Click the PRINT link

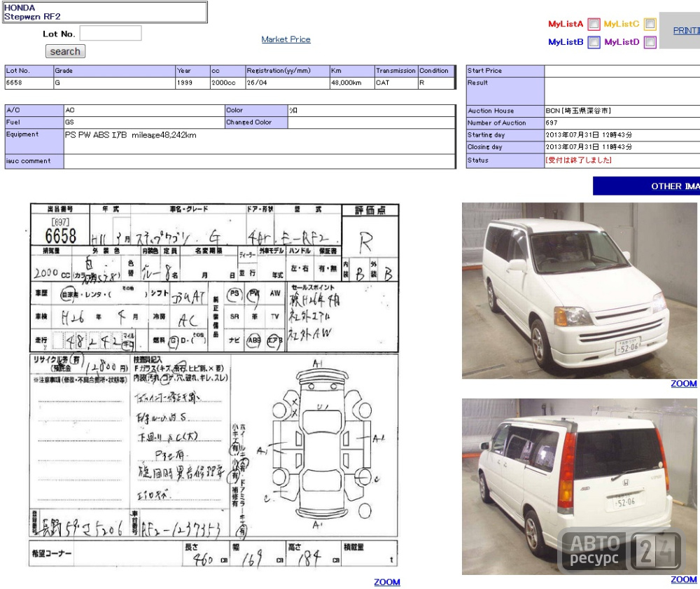(687, 30)
